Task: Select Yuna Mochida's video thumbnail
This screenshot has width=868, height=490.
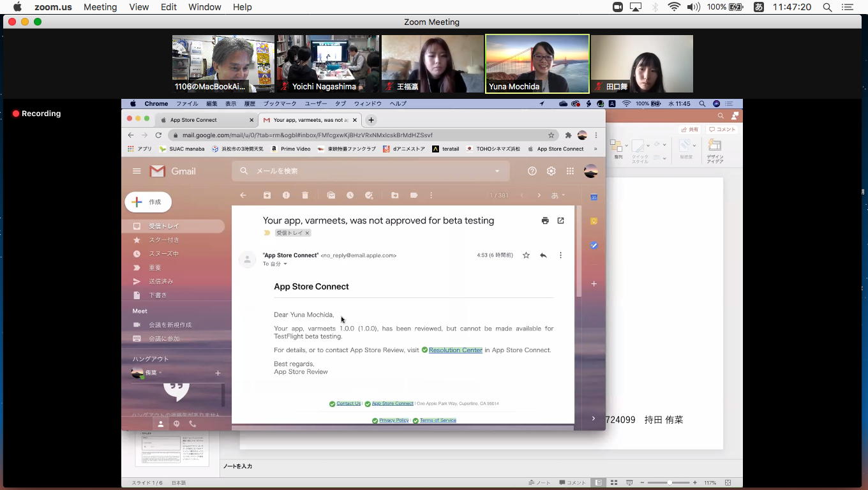Action: point(537,64)
